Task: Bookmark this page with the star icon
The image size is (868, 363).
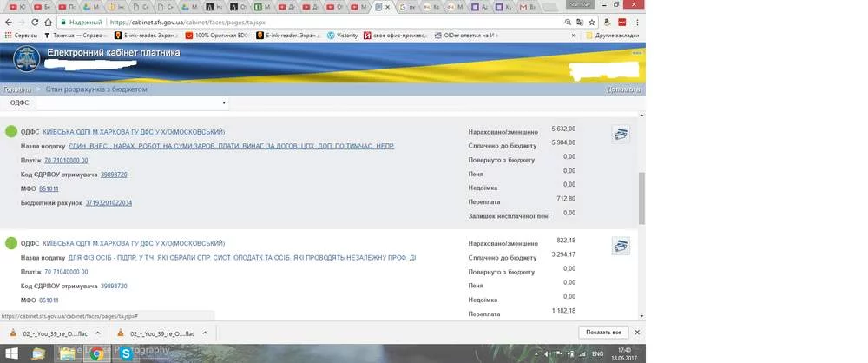Action: point(592,23)
